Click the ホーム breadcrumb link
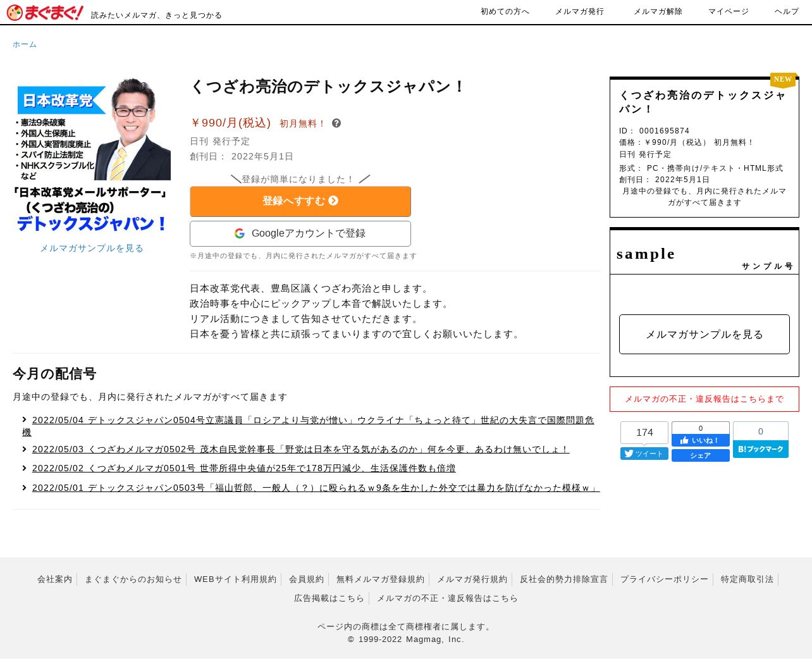Screen dimensions: 812x661 [x=25, y=44]
